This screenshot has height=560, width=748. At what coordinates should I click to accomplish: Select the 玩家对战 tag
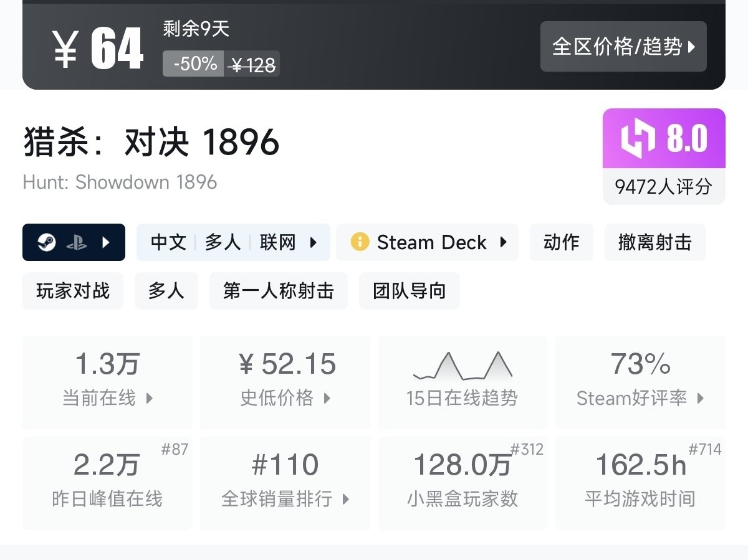[x=73, y=291]
